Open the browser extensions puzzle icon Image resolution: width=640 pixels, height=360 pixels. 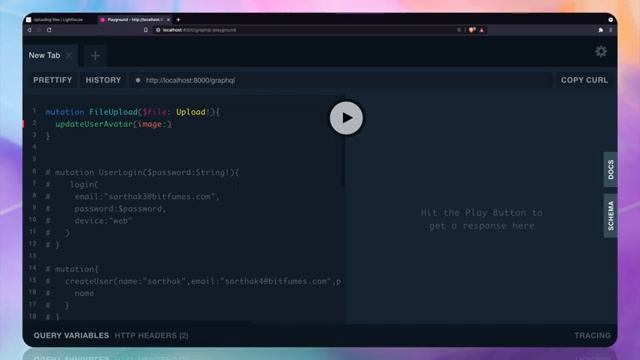point(601,30)
